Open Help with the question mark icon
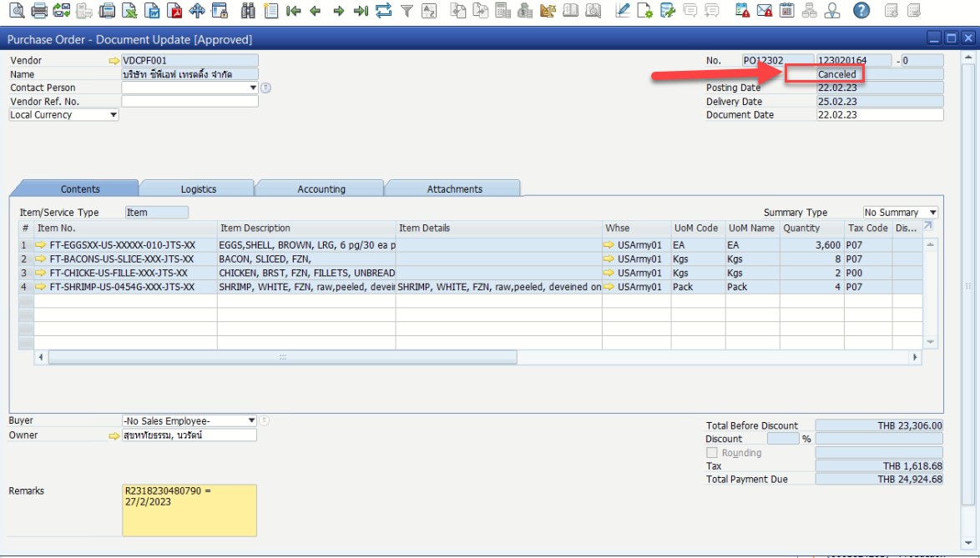Screen dimensions: 980x558 [x=861, y=11]
